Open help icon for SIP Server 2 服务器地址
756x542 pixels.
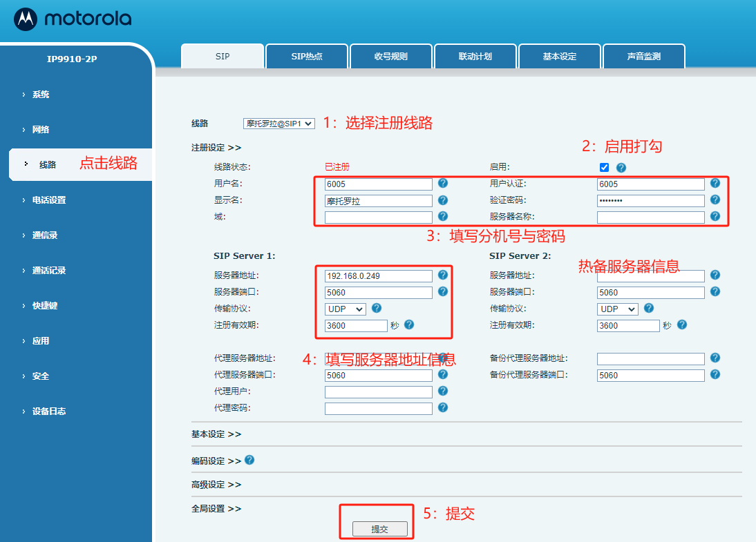715,275
